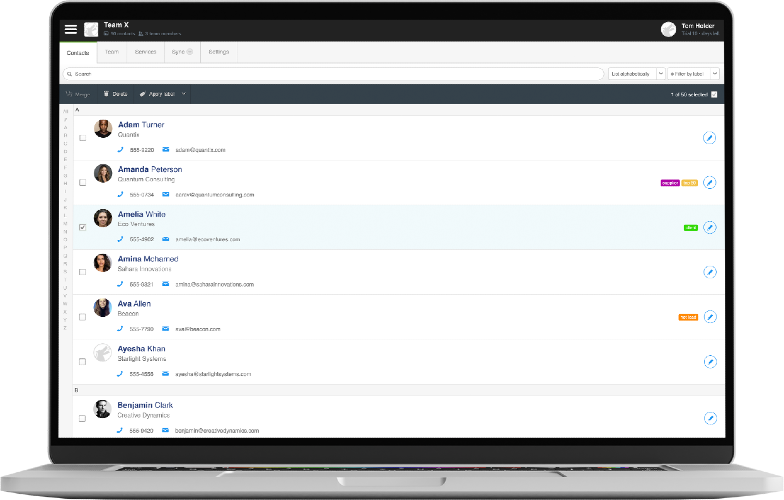
Task: Click the phone icon for Ayesha Khan
Action: click(120, 374)
